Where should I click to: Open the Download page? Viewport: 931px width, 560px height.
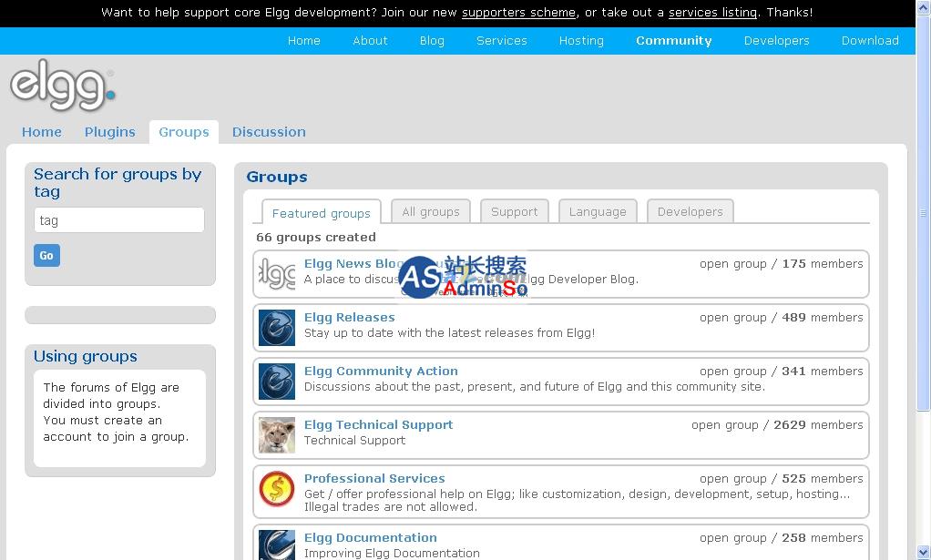pos(870,40)
